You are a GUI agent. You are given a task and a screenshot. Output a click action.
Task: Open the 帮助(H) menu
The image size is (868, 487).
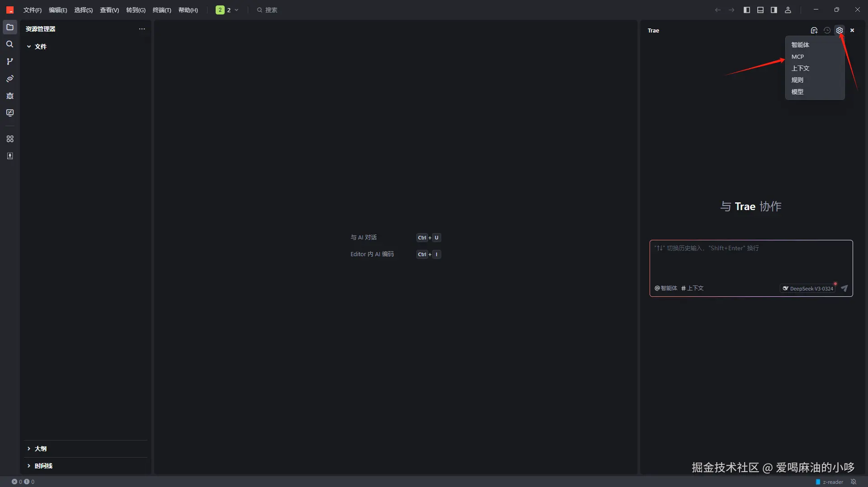pyautogui.click(x=188, y=10)
